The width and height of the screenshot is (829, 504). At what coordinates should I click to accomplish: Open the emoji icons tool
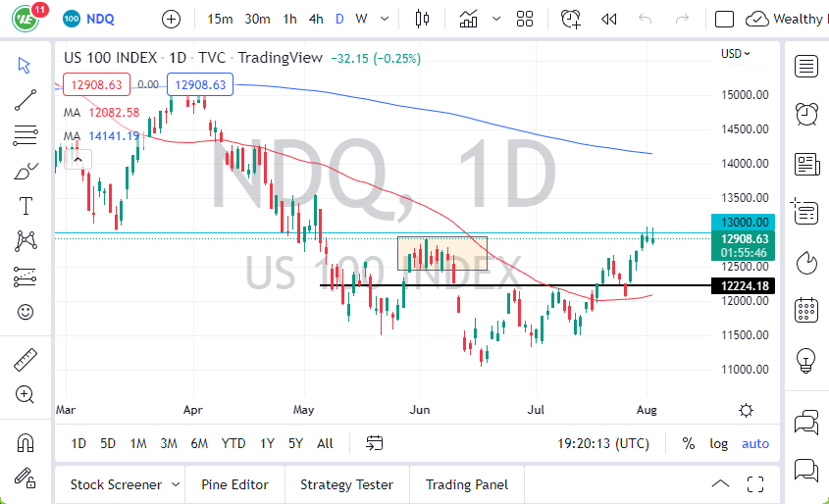(x=26, y=312)
